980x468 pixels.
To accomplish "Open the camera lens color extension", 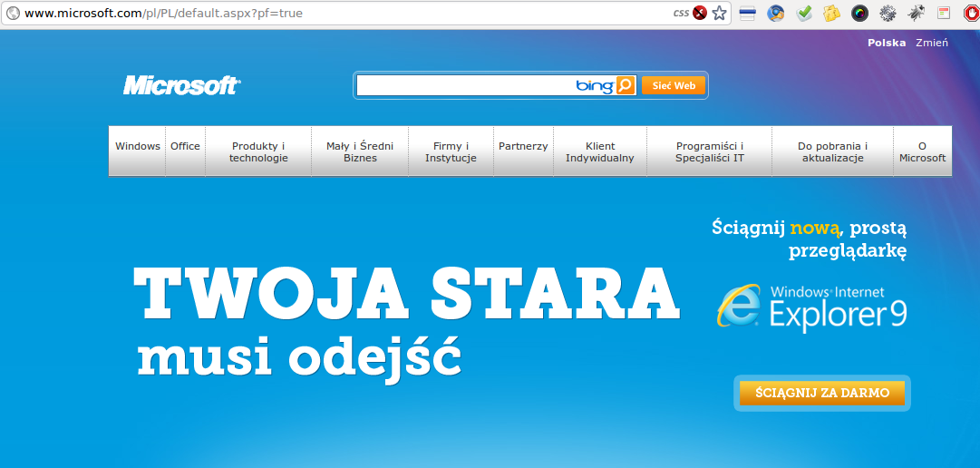I will tap(860, 13).
